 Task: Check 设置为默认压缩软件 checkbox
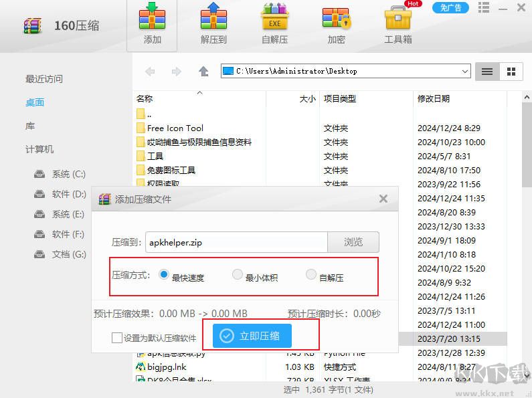tap(117, 338)
